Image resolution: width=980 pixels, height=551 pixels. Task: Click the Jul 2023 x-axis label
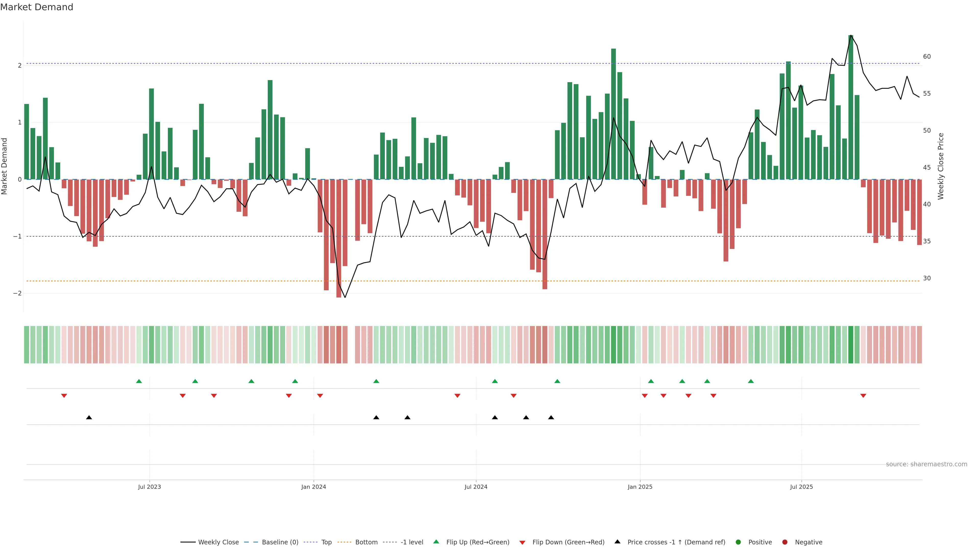pos(150,487)
